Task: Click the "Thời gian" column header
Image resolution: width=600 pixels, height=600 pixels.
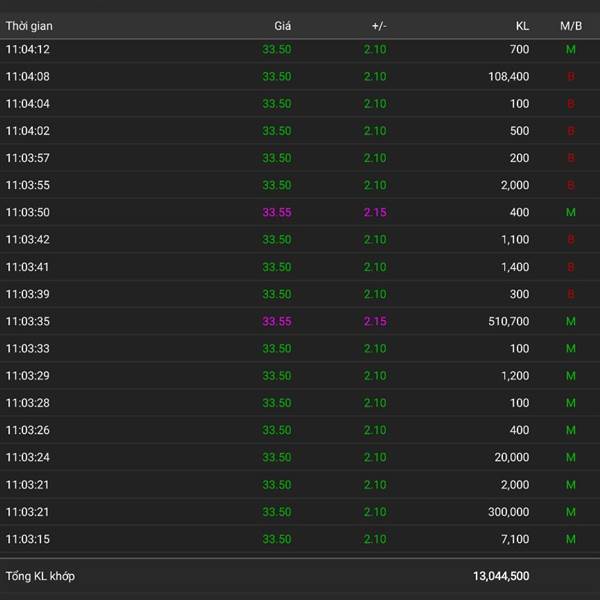Action: pos(29,26)
